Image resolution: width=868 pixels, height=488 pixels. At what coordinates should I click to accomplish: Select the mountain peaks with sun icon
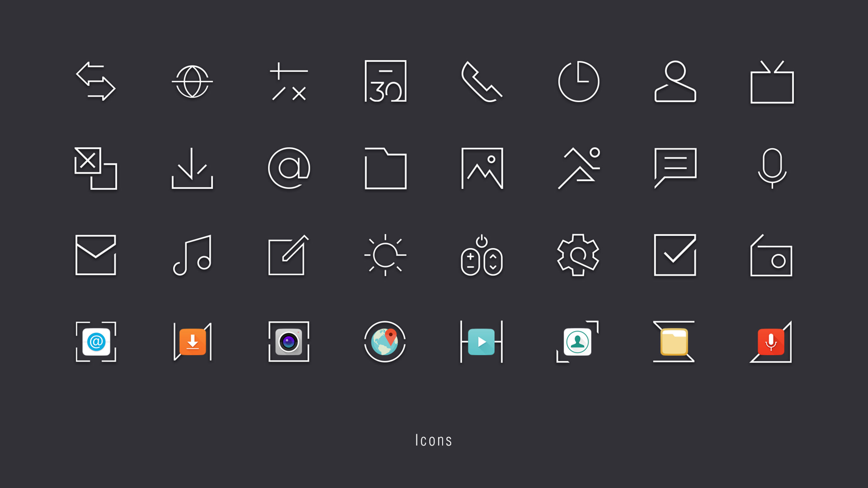[579, 168]
